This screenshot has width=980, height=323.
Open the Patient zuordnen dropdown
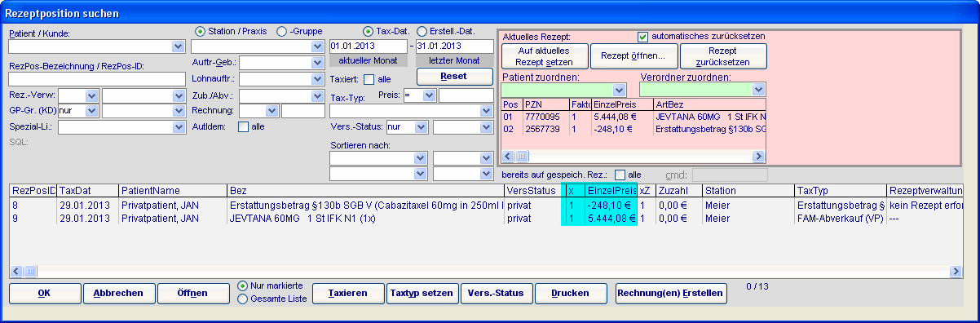(619, 90)
